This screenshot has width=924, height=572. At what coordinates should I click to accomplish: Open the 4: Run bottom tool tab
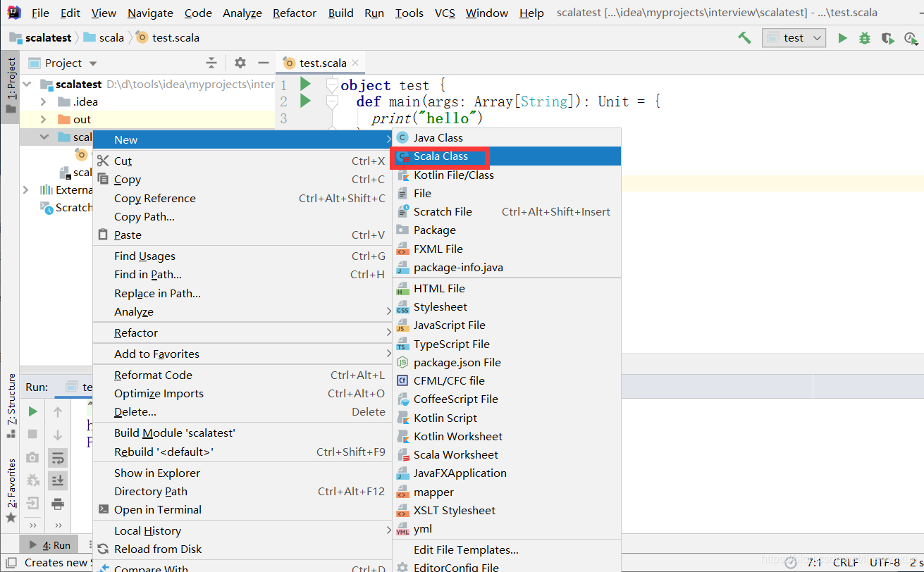(x=49, y=545)
